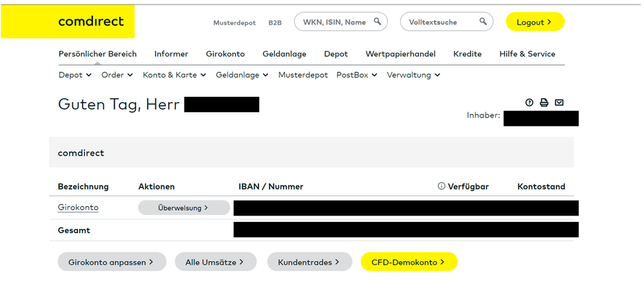Viewport: 644px width, 293px height.
Task: Click Girokonto anpassen button
Action: coord(112,262)
